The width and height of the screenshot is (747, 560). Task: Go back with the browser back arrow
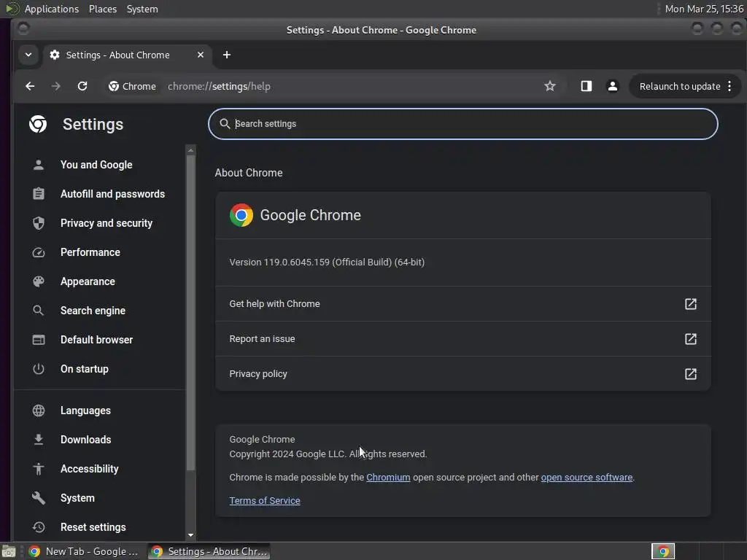pos(30,86)
